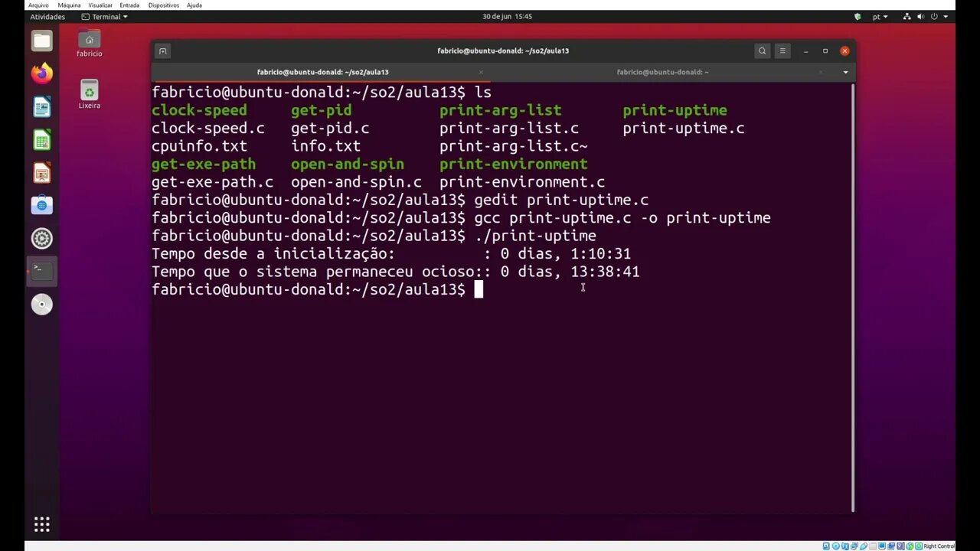Open the Entrada menu
This screenshot has width=980, height=551.
tap(129, 5)
